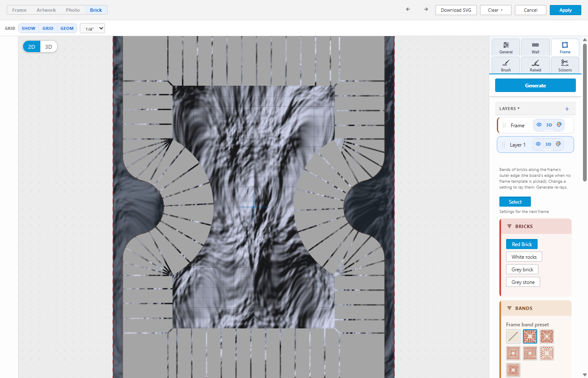Click the Generate button
Viewport: 588px width, 378px height.
pos(535,85)
